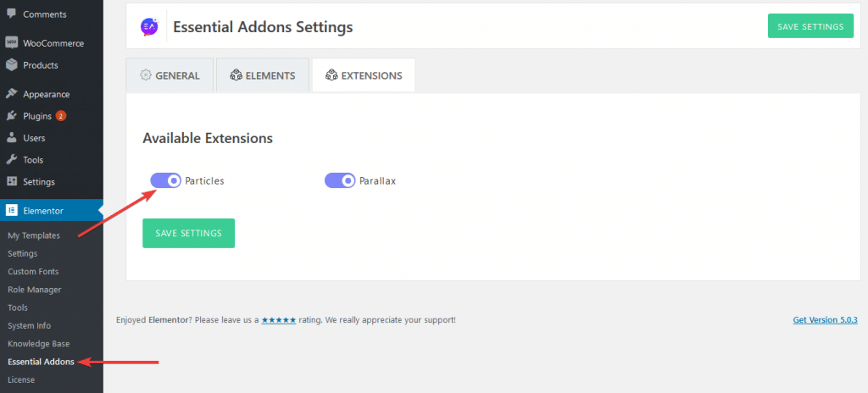The height and width of the screenshot is (393, 868).
Task: Open My Templates under Elementor
Action: click(34, 235)
